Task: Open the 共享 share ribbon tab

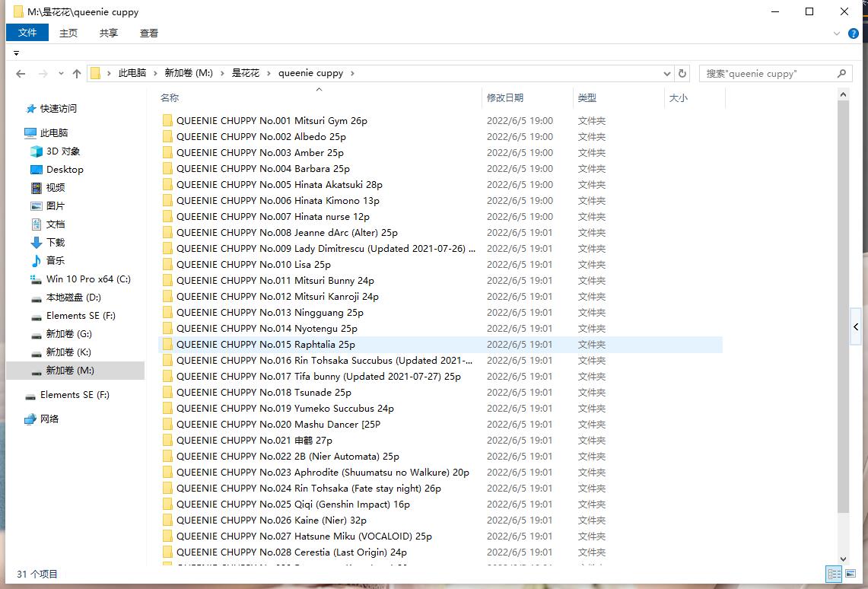Action: tap(109, 33)
